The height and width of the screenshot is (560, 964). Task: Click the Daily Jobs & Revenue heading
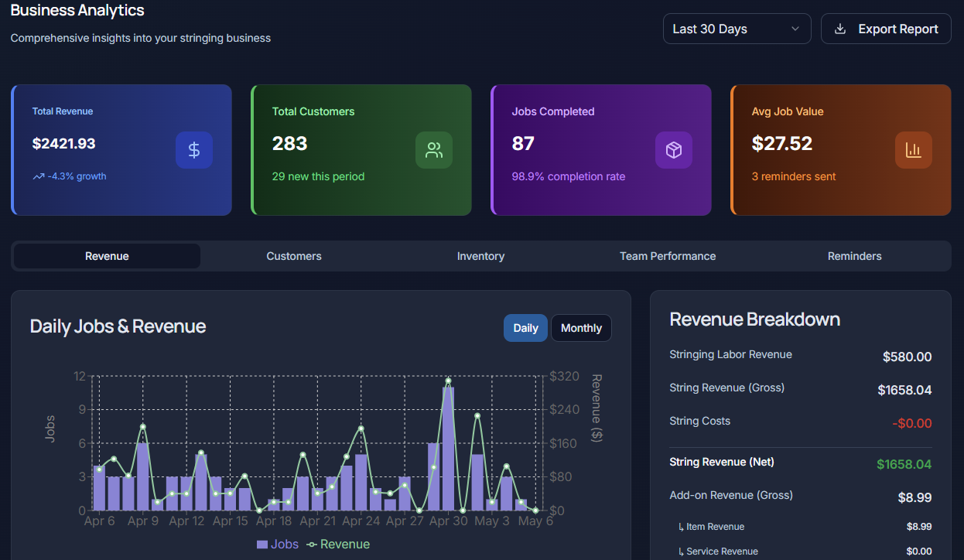pos(118,326)
